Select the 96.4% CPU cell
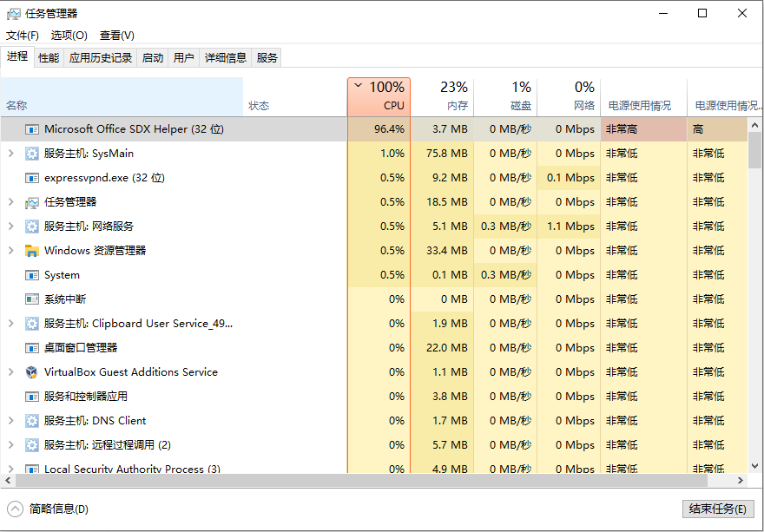 pyautogui.click(x=379, y=129)
